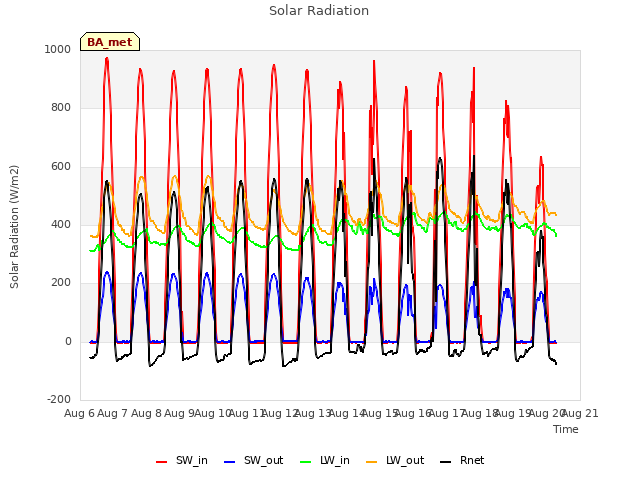640x480 pixels.
Task: Click the 200 y-axis tick label
Action: [61, 283]
